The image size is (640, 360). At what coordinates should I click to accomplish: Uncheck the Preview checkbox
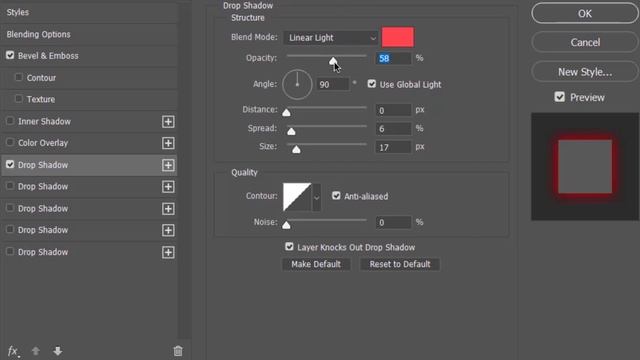tap(560, 97)
